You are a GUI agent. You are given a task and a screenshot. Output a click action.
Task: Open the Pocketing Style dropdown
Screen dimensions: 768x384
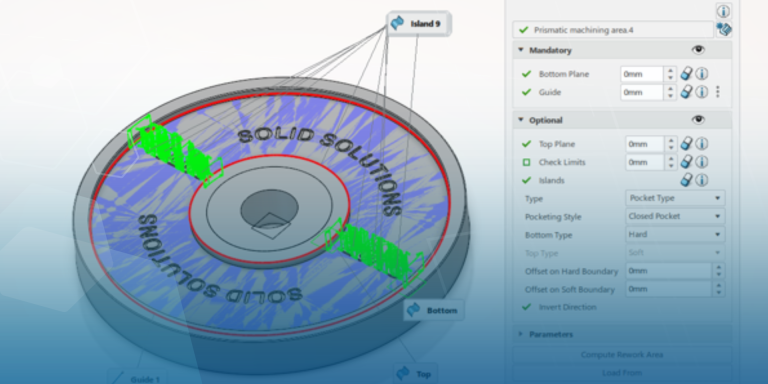[x=675, y=216]
